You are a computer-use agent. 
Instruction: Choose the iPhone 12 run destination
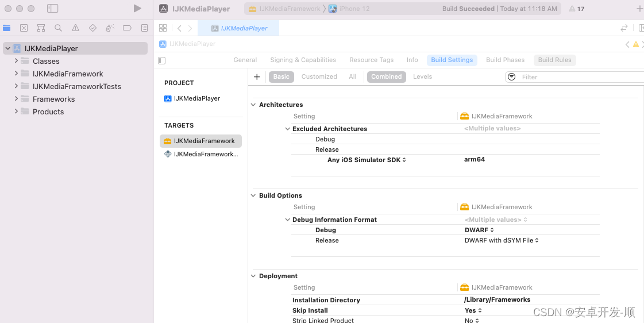349,9
